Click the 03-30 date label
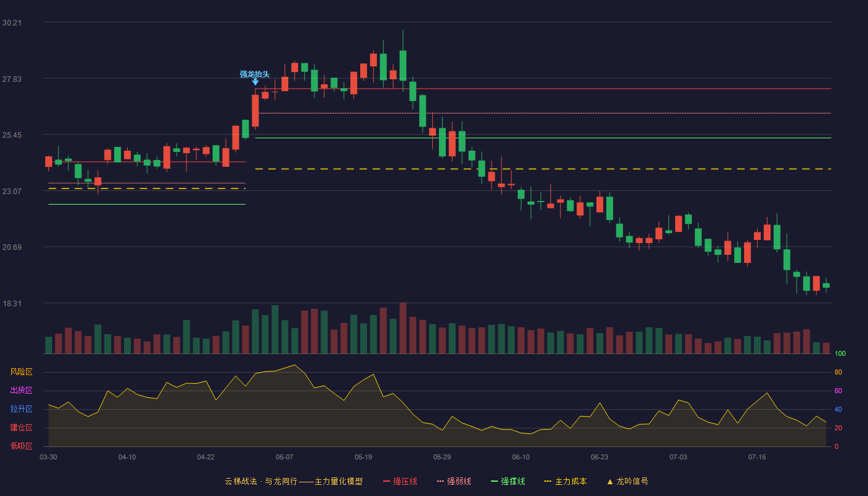 tap(48, 457)
